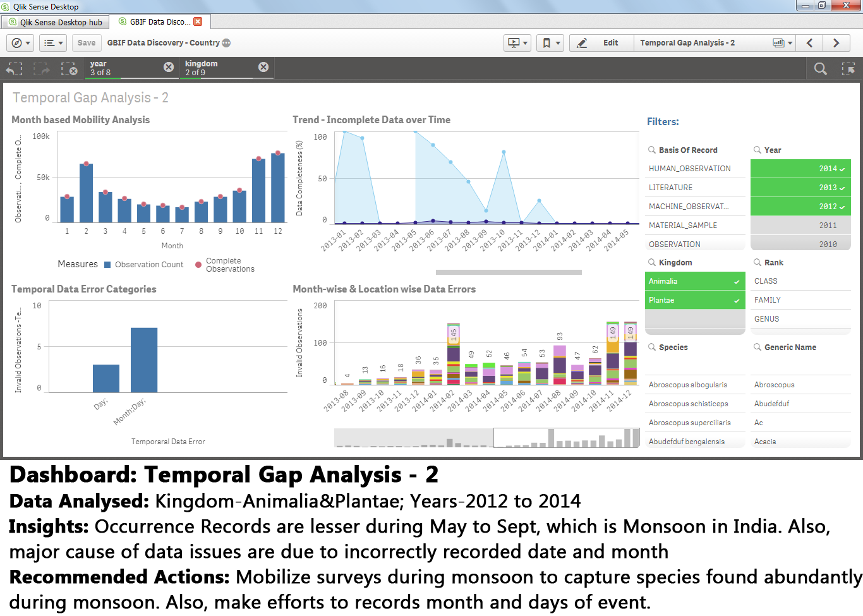Select year 2011 in filter
The width and height of the screenshot is (863, 616).
[800, 226]
